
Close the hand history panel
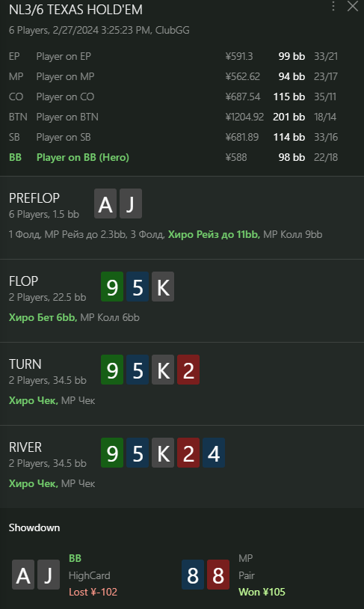click(352, 6)
